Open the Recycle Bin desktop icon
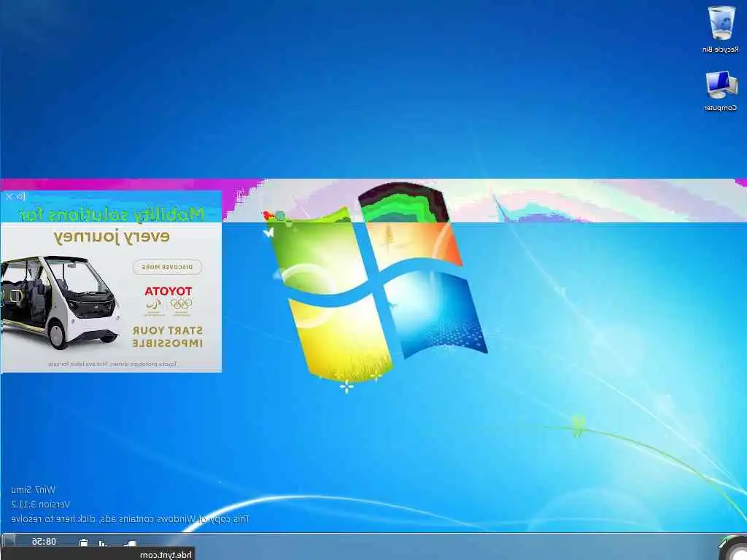This screenshot has width=747, height=560. point(721,28)
